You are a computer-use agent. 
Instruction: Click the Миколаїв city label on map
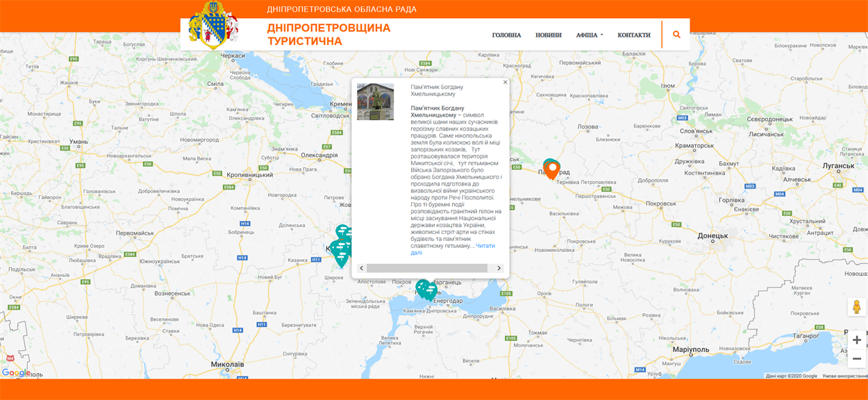click(227, 364)
